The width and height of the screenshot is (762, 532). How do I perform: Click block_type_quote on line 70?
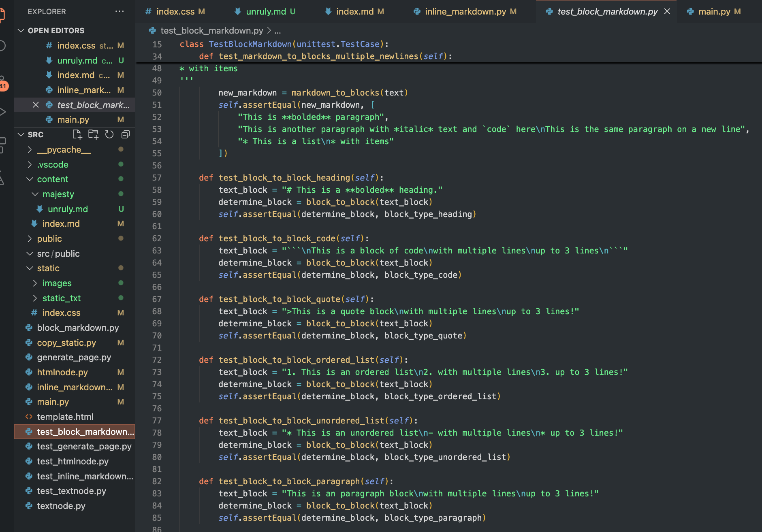pos(423,336)
